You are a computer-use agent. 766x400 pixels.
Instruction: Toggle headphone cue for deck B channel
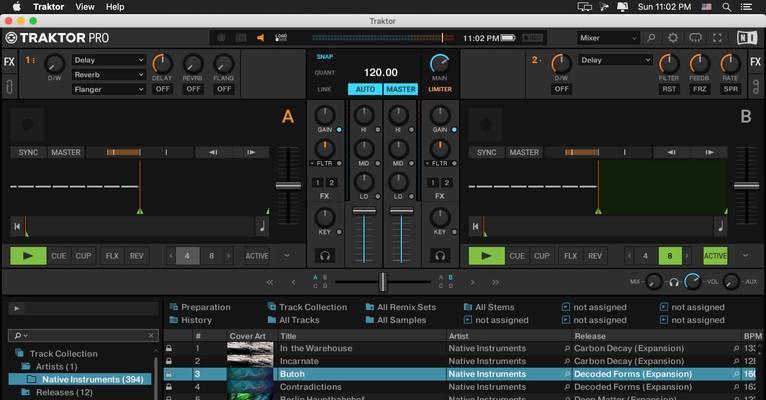pos(440,255)
